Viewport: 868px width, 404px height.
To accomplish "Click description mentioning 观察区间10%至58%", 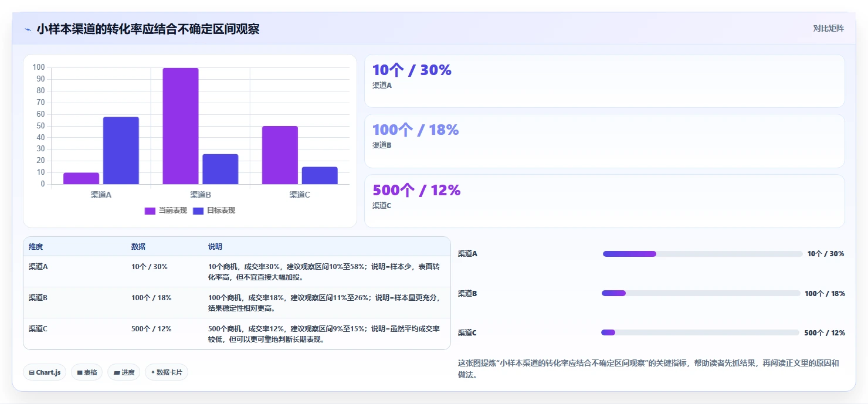I will click(x=324, y=271).
